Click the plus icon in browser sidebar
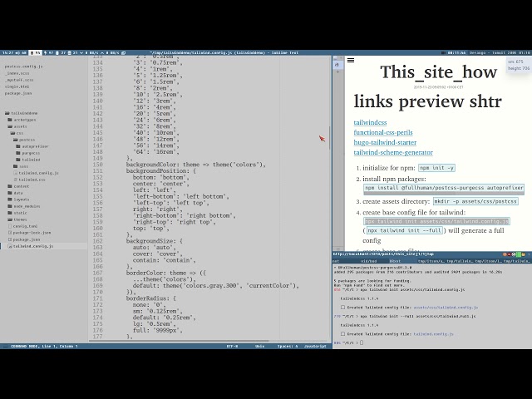 point(337,72)
